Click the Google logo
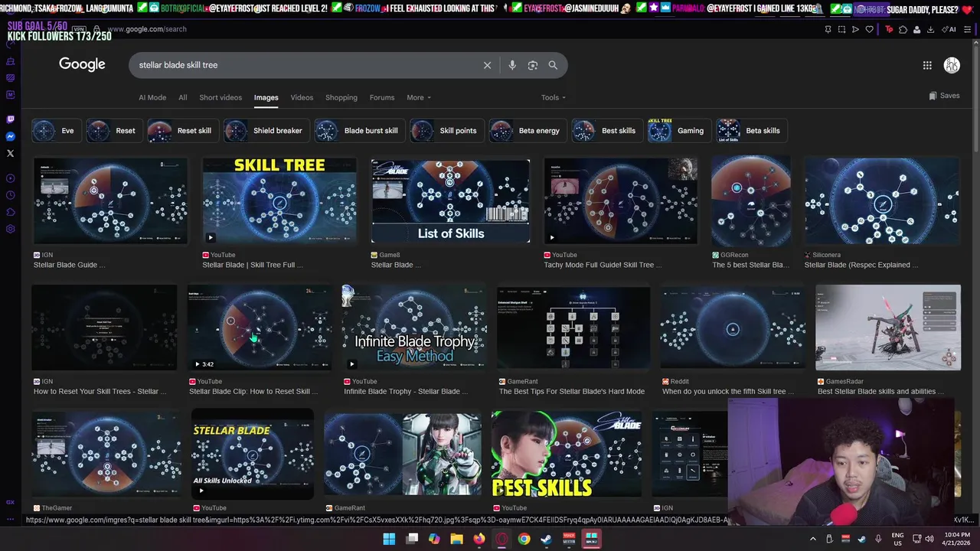The height and width of the screenshot is (551, 980). pos(82,64)
